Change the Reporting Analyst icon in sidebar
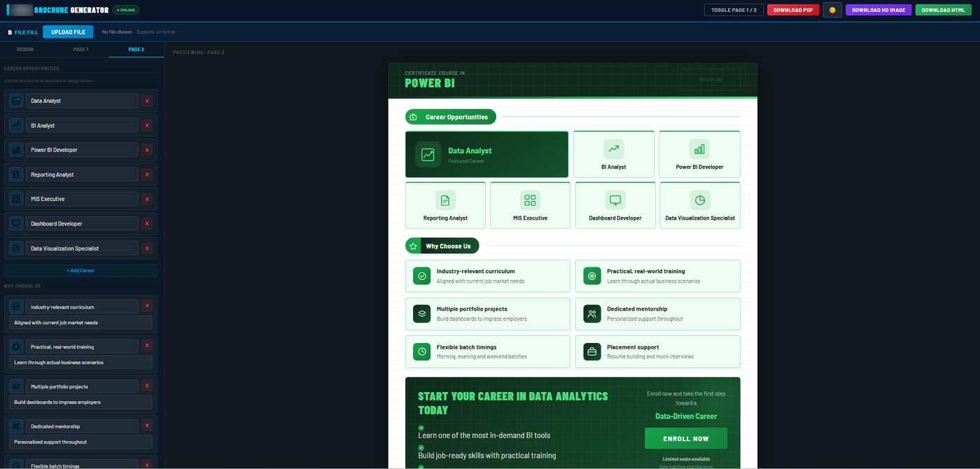Viewport: 980px width, 469px height. pos(16,174)
